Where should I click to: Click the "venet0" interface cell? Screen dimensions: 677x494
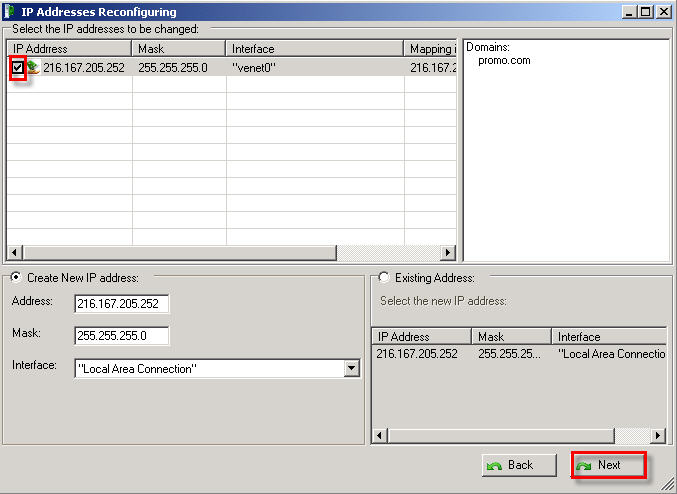point(253,68)
